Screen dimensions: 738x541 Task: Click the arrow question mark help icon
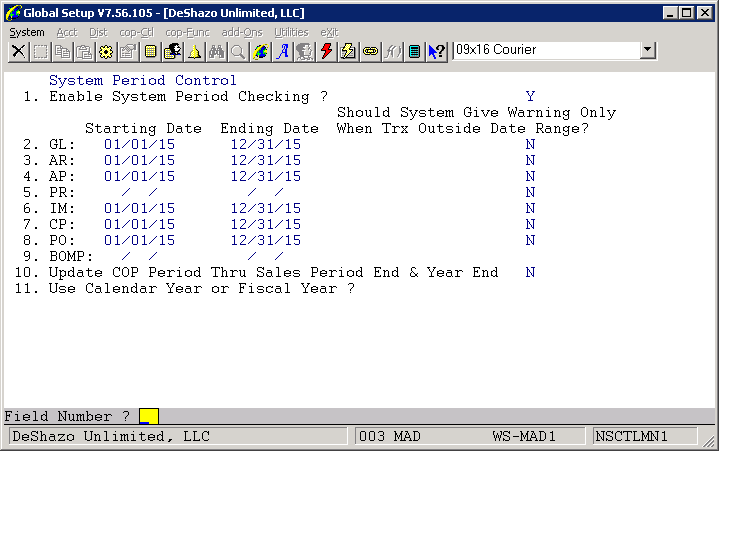(436, 51)
